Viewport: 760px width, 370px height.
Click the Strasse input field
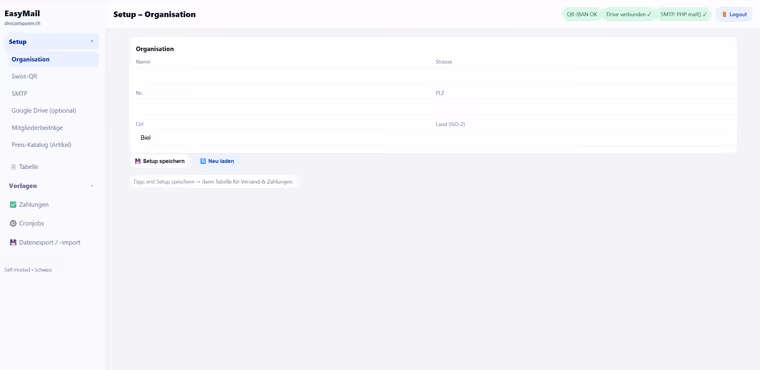coord(585,76)
